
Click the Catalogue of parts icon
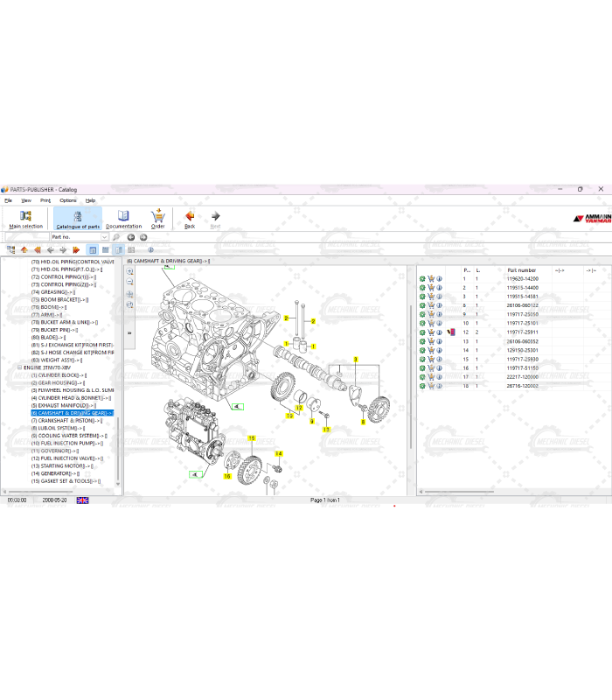click(77, 219)
